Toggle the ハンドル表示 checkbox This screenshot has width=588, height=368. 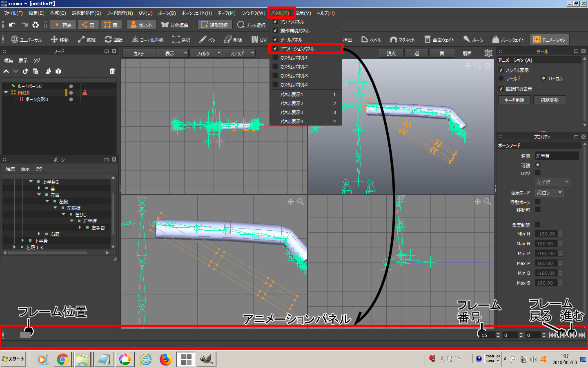coord(501,70)
